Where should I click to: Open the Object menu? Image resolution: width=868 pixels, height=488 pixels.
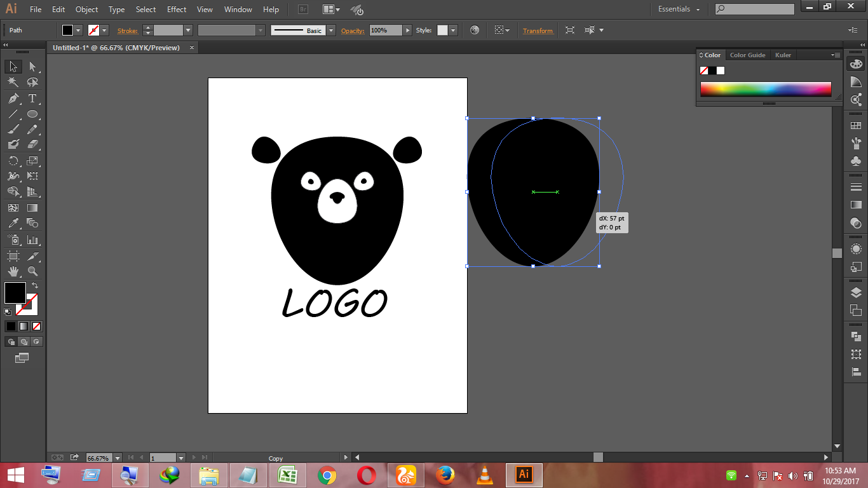click(86, 10)
